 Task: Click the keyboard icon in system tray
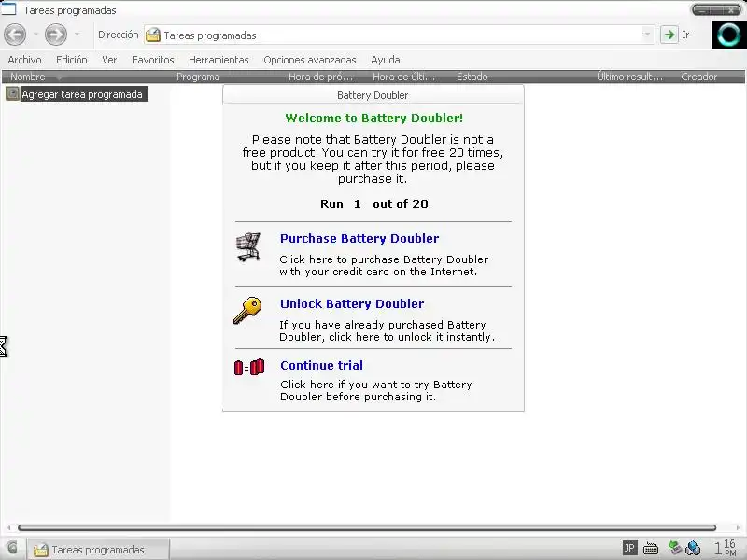[x=651, y=549]
